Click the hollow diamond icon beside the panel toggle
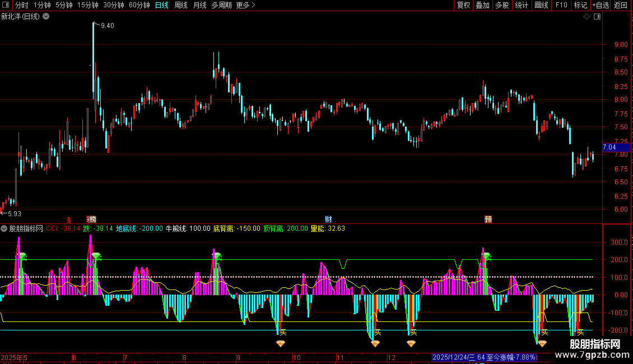Screen dimensions: 633x364 pos(587,17)
